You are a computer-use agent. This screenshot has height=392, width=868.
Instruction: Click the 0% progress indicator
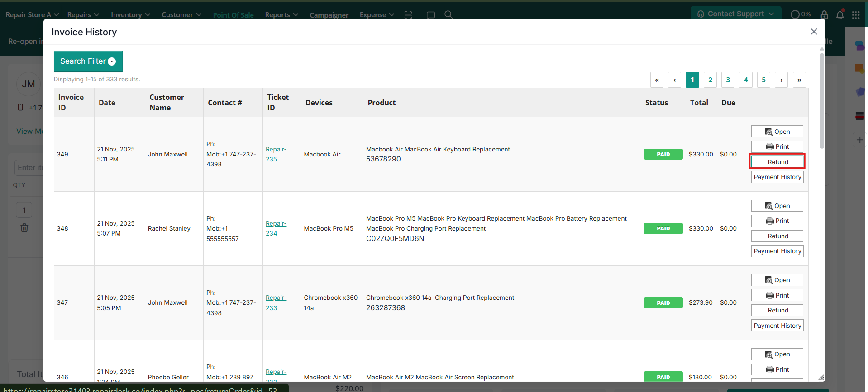tap(800, 14)
